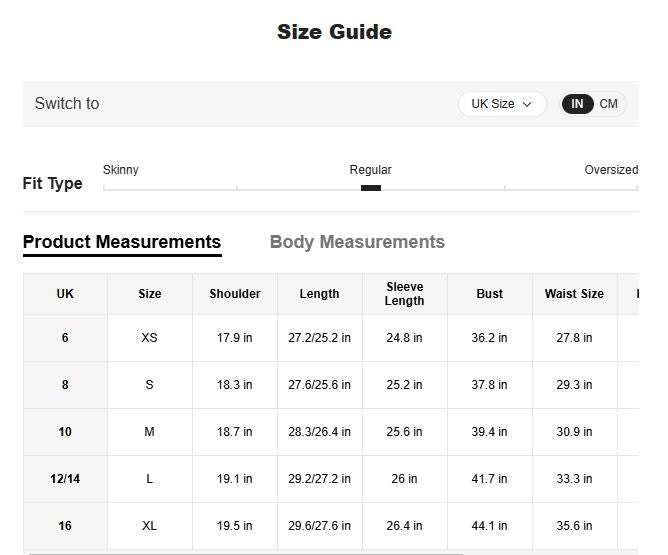Screen dimensions: 668x555
Task: Open the Body Measurements tab
Action: 357,242
